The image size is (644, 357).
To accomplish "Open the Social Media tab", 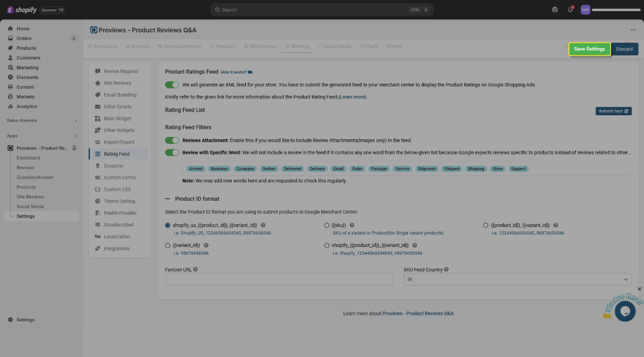I will coord(335,46).
